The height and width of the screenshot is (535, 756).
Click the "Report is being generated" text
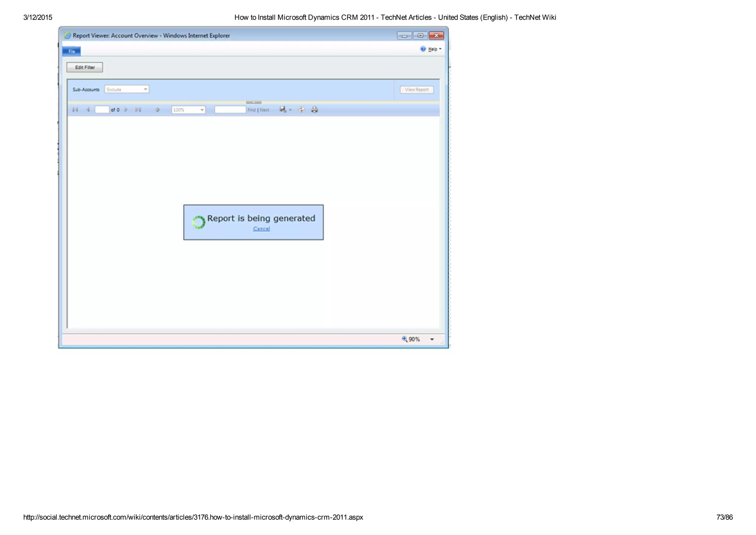261,218
